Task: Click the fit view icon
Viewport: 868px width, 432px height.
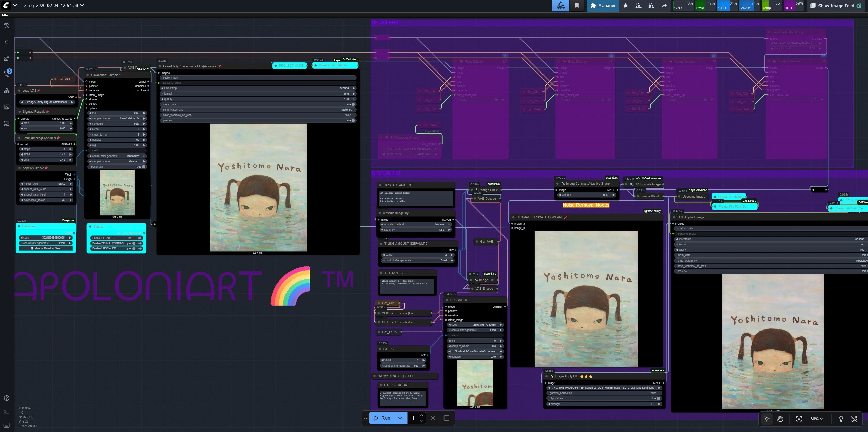Action: coord(799,419)
